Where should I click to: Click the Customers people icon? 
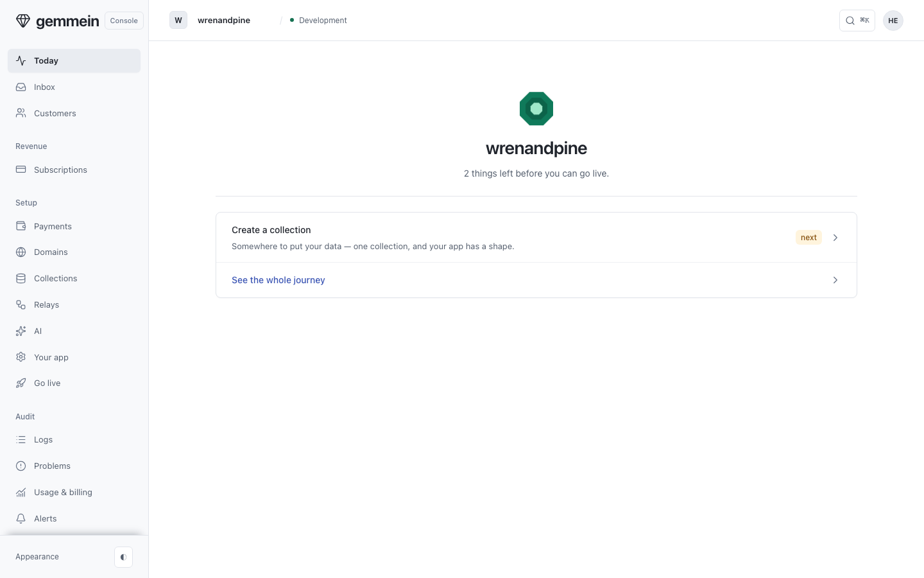click(x=21, y=113)
